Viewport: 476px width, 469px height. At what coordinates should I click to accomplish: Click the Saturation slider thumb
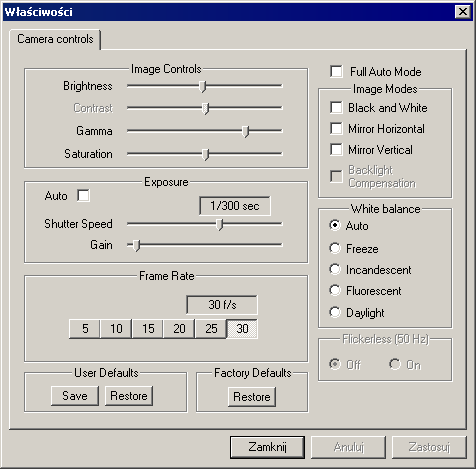point(206,155)
